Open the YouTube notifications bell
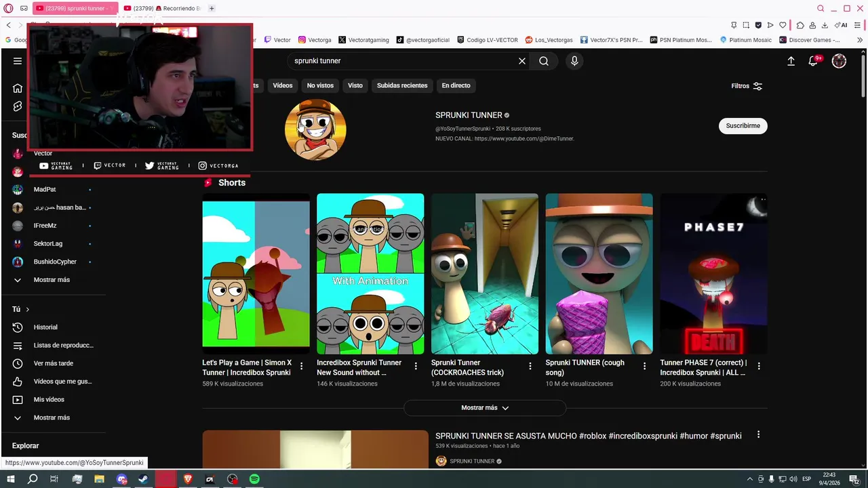The height and width of the screenshot is (488, 868). click(x=814, y=61)
